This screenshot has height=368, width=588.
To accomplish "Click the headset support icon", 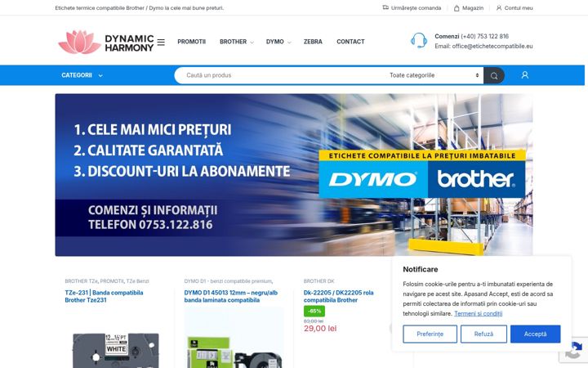I will [418, 41].
